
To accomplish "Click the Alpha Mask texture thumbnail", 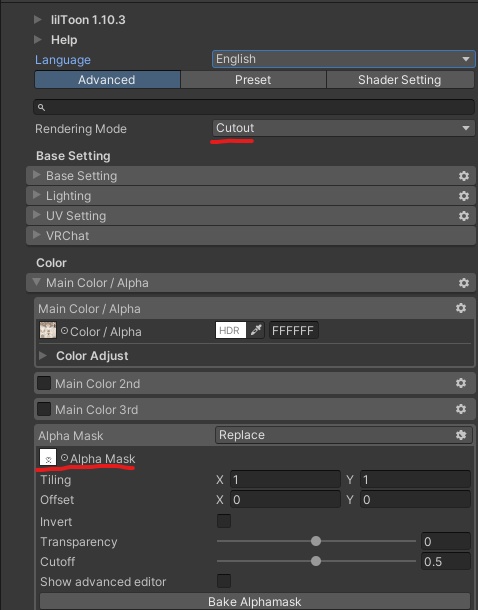I will [x=48, y=457].
